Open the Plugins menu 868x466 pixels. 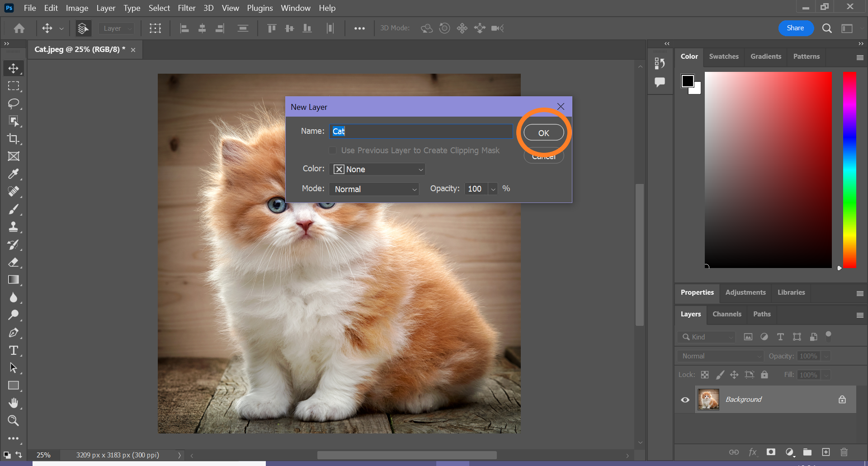(x=259, y=8)
